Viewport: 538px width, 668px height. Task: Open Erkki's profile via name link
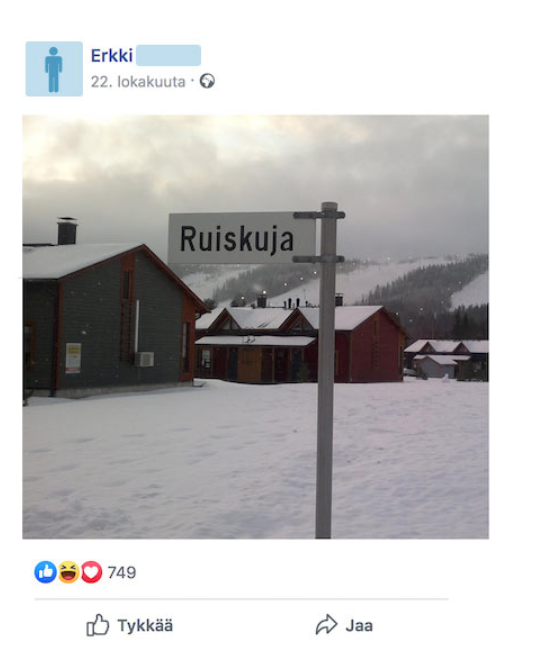(112, 55)
